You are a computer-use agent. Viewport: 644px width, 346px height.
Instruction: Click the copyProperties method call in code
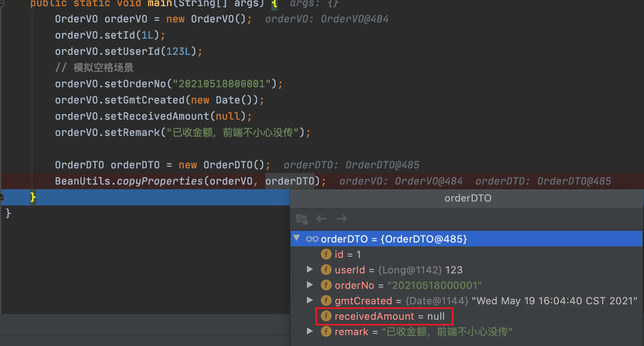(x=160, y=181)
